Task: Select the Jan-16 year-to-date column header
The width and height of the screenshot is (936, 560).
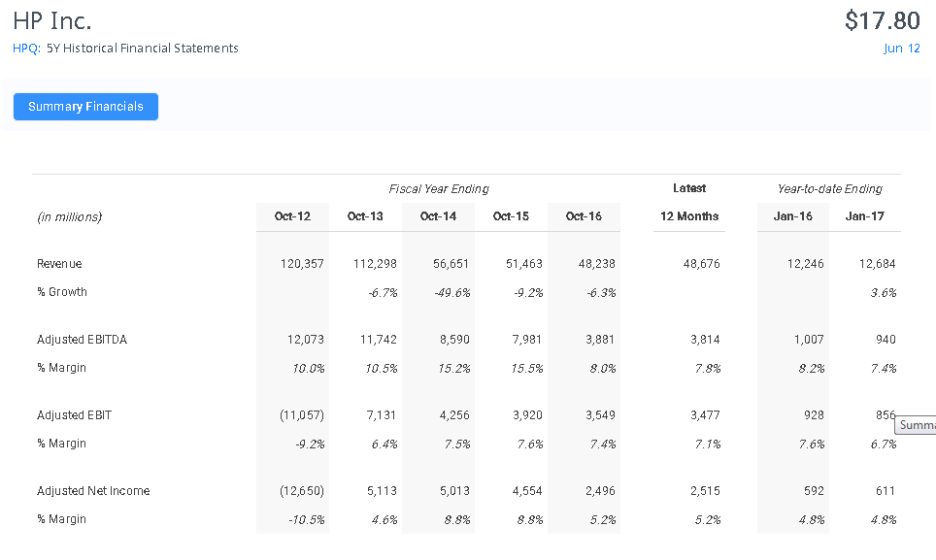Action: [x=792, y=216]
